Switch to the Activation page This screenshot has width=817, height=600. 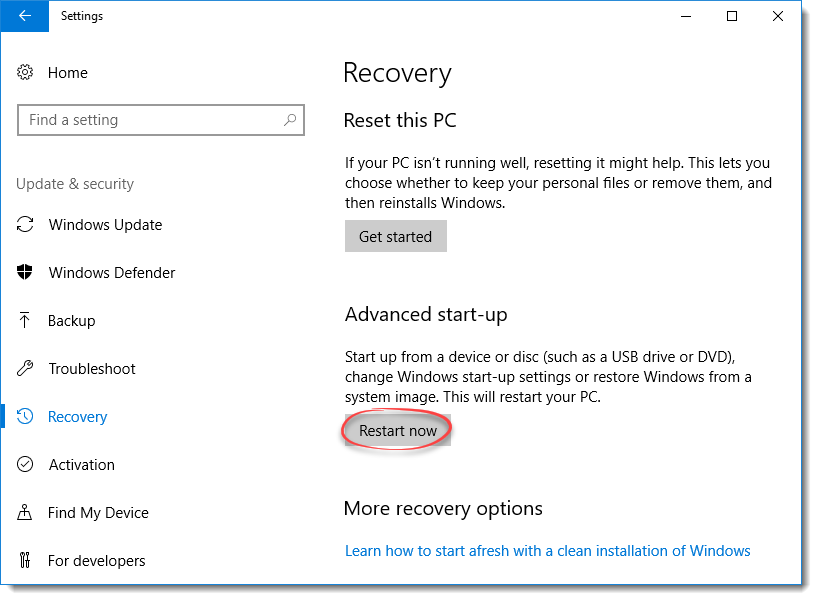pos(83,464)
